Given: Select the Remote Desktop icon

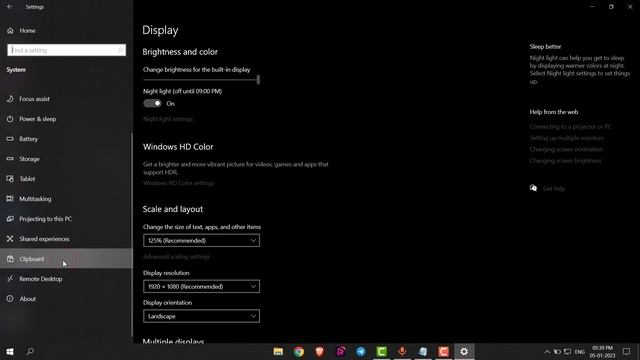Looking at the screenshot, I should pyautogui.click(x=10, y=279).
